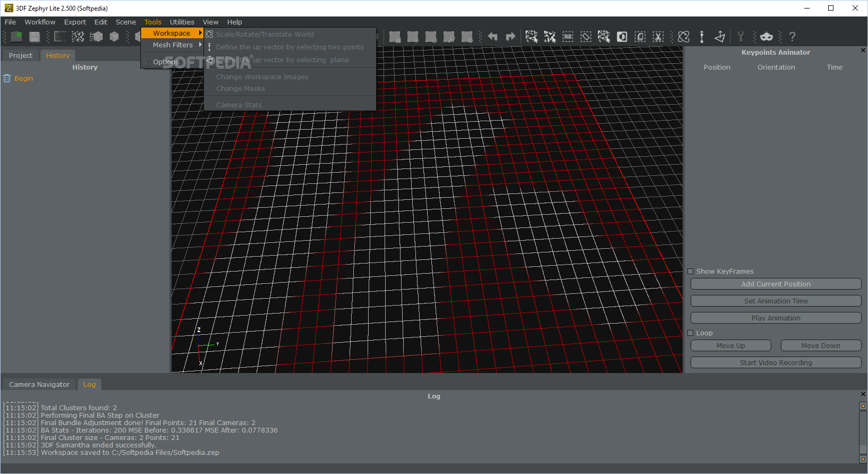
Task: Select the dense point cloud toolbar icon
Action: pyautogui.click(x=78, y=37)
